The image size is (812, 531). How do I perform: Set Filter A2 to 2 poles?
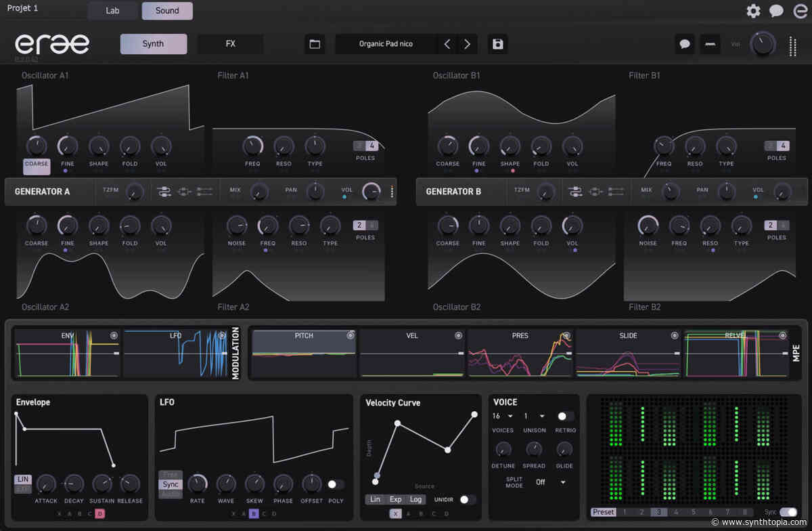coord(359,226)
